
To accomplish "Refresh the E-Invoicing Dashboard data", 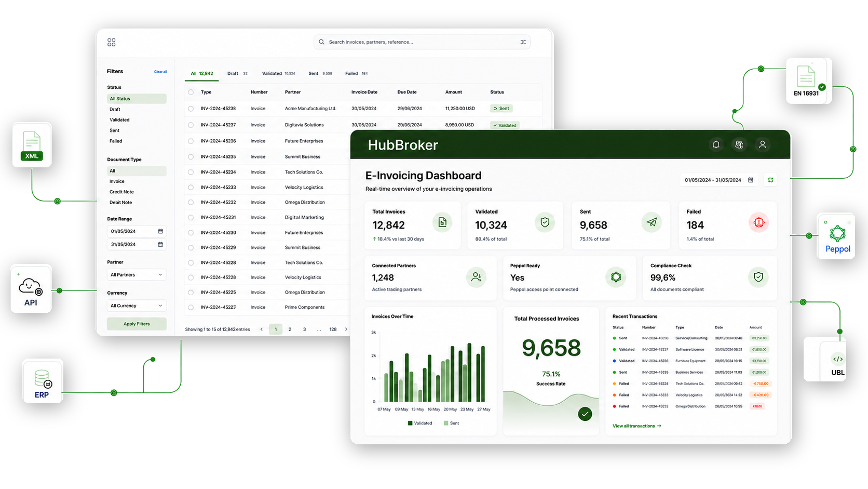I will (x=771, y=180).
